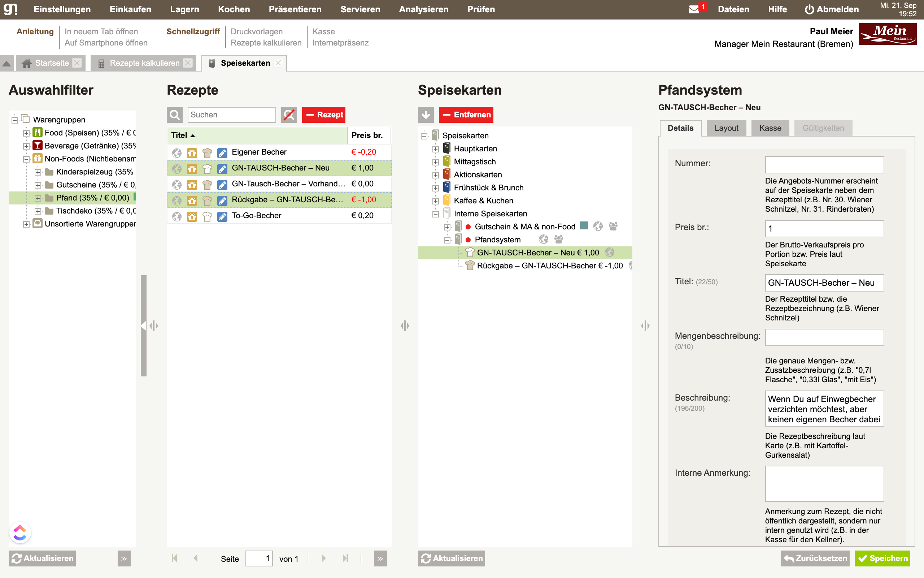This screenshot has width=924, height=578.
Task: Open the Einstellungen menu
Action: (62, 9)
